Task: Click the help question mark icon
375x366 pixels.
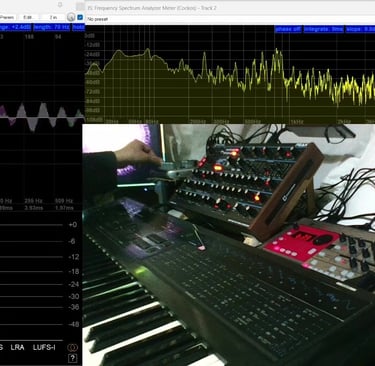Action: 72,359
